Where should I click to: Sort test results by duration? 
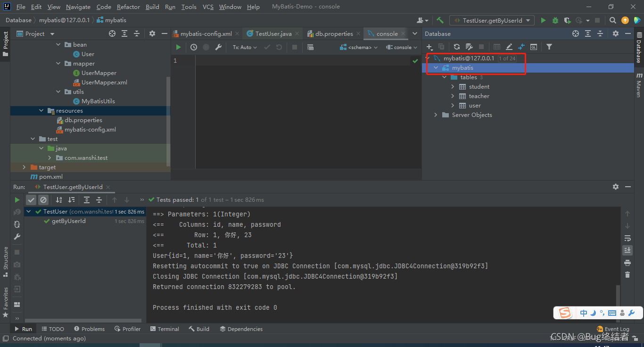coord(71,200)
